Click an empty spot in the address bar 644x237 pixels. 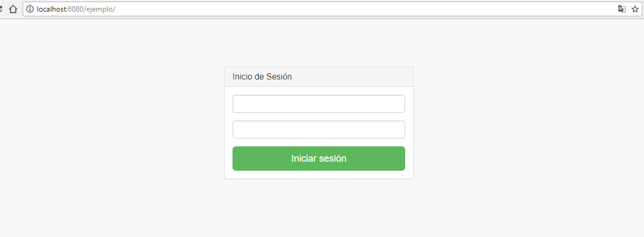[368, 9]
